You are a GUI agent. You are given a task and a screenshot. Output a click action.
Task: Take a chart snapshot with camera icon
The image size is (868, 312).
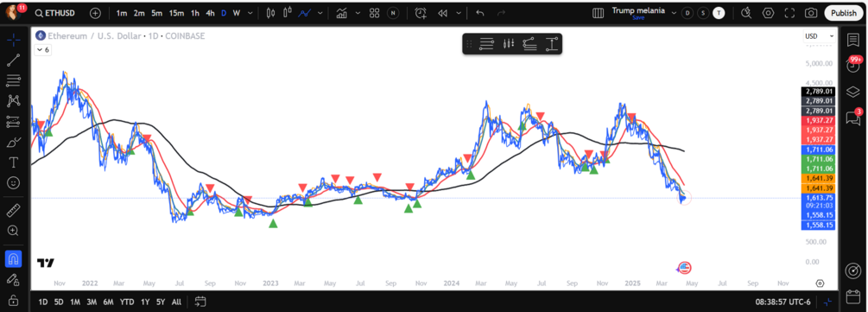[x=810, y=13]
